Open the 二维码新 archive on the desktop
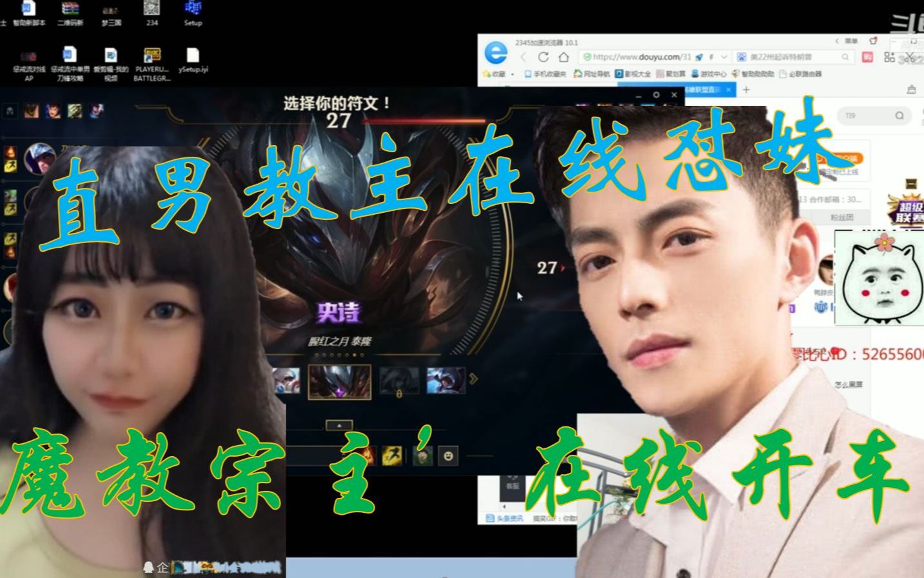This screenshot has height=578, width=924. [x=70, y=13]
